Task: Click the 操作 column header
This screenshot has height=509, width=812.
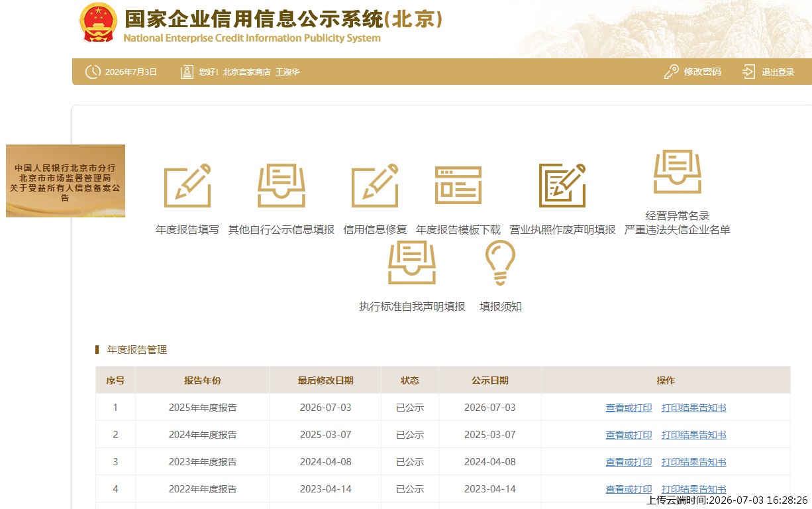Action: (666, 380)
